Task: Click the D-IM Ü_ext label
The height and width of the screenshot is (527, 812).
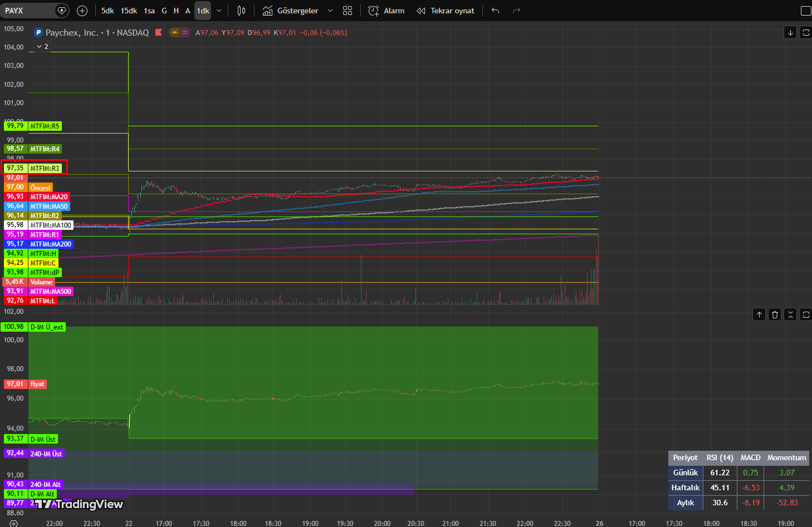Action: click(47, 327)
